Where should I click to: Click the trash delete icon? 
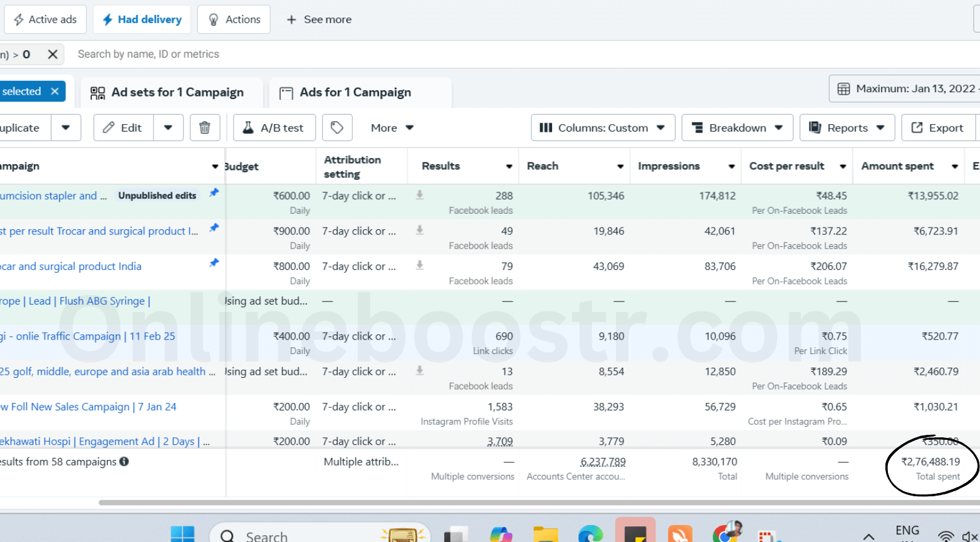tap(204, 128)
